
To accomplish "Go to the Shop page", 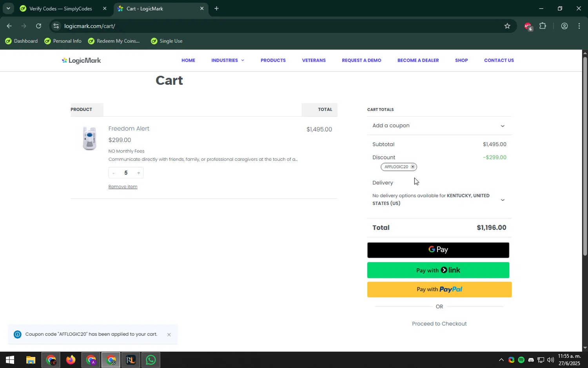I will 461,60.
